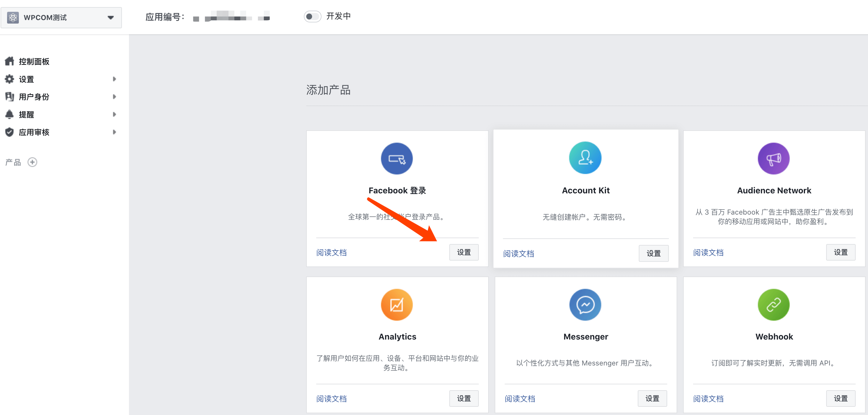Open 阅读文档 link for Analytics
This screenshot has width=868, height=415.
pos(332,399)
